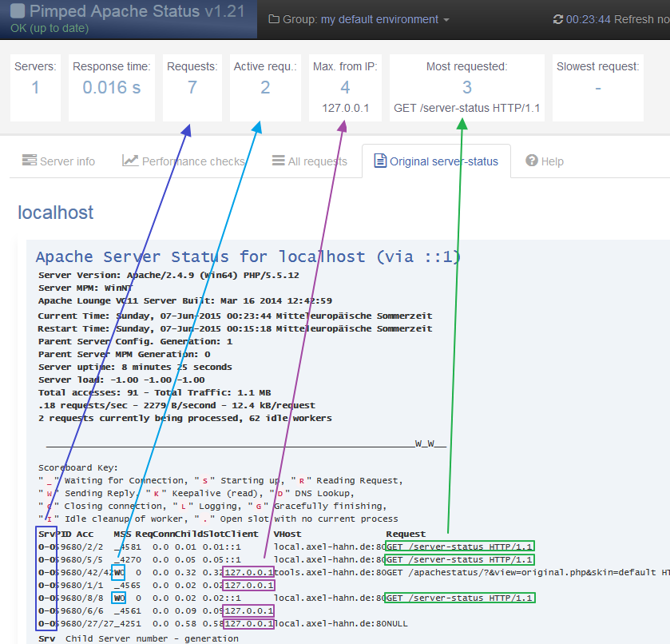Image resolution: width=670 pixels, height=644 pixels.
Task: Select the Original server-status tab
Action: (x=436, y=161)
